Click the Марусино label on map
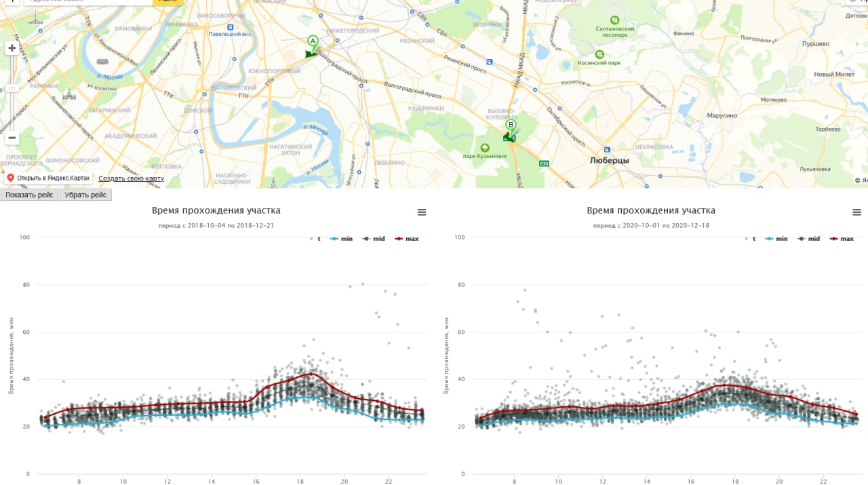This screenshot has height=485, width=868. coord(722,115)
